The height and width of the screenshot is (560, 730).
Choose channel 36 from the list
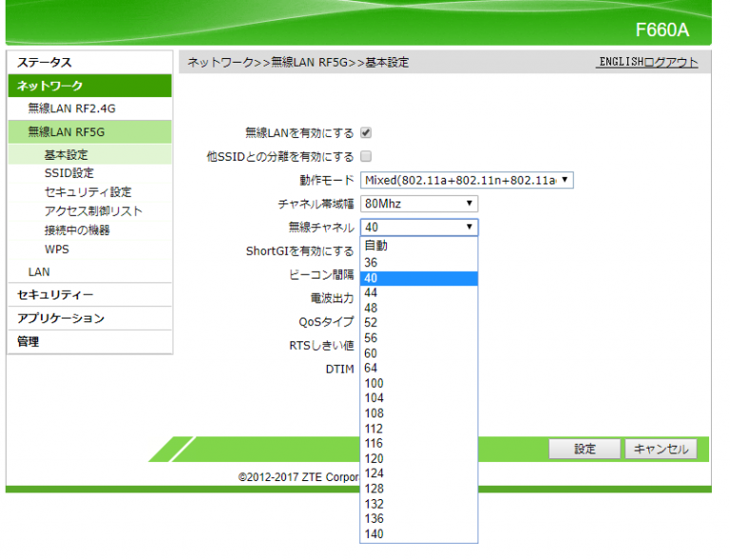click(418, 262)
